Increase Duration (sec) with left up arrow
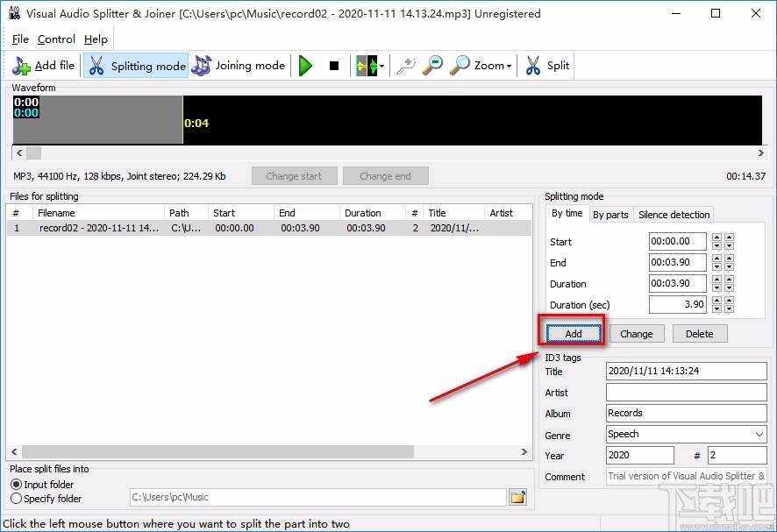The height and width of the screenshot is (532, 777). tap(716, 300)
